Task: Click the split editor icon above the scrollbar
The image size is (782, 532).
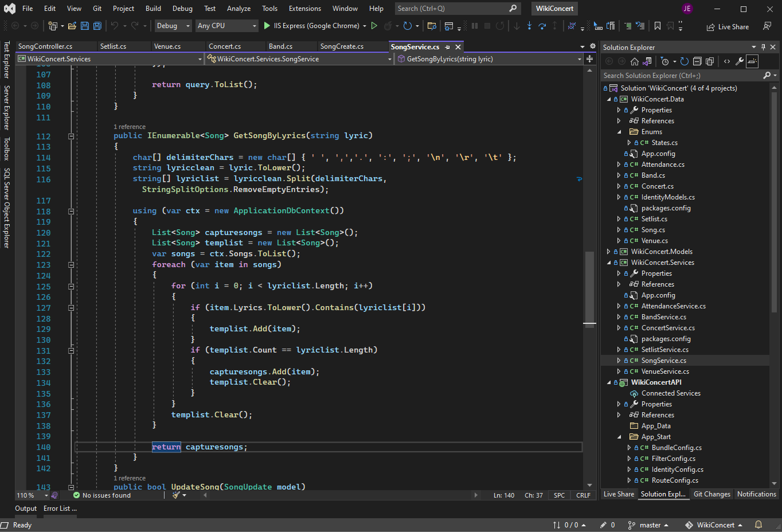Action: 589,59
